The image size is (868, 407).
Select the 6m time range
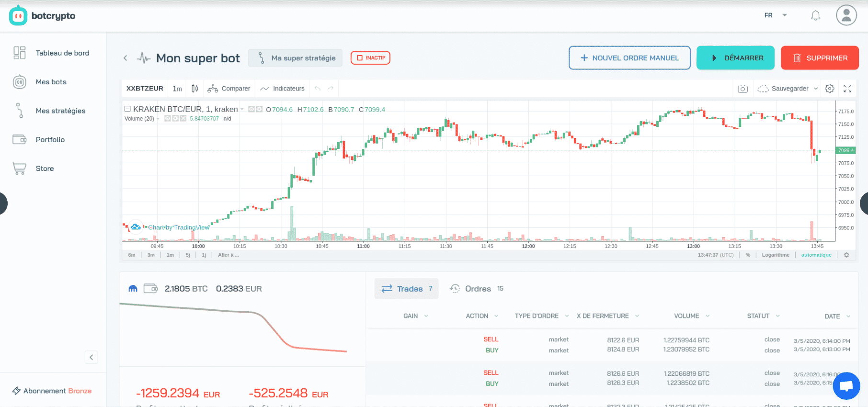point(132,255)
